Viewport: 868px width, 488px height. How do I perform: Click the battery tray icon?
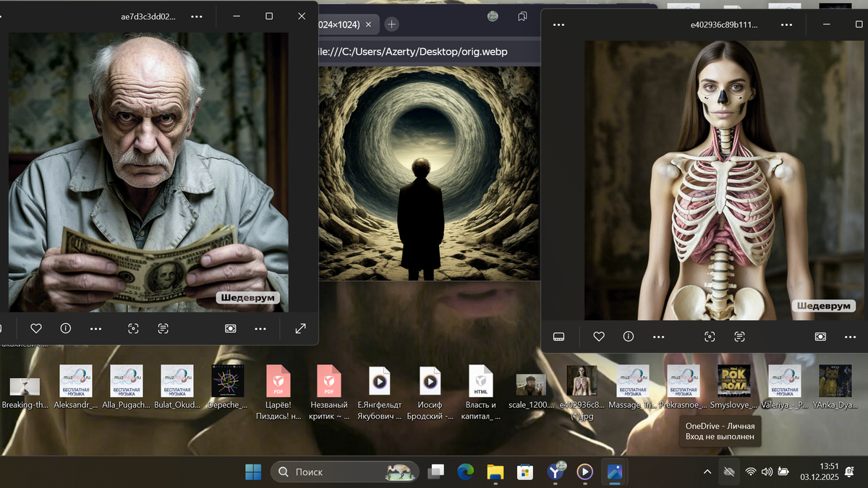(x=783, y=472)
